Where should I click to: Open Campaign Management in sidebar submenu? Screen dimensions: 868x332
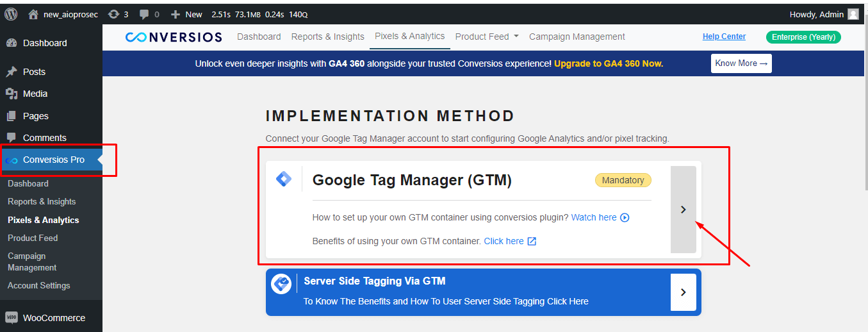click(32, 261)
